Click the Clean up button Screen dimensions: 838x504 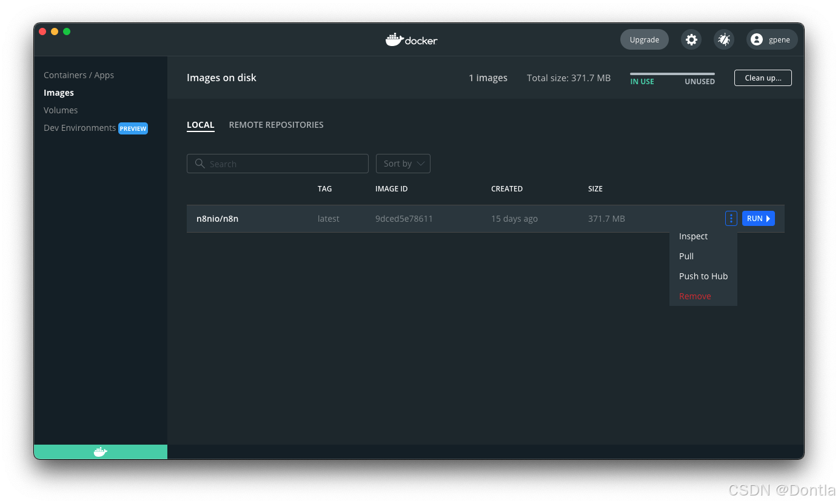pos(763,78)
